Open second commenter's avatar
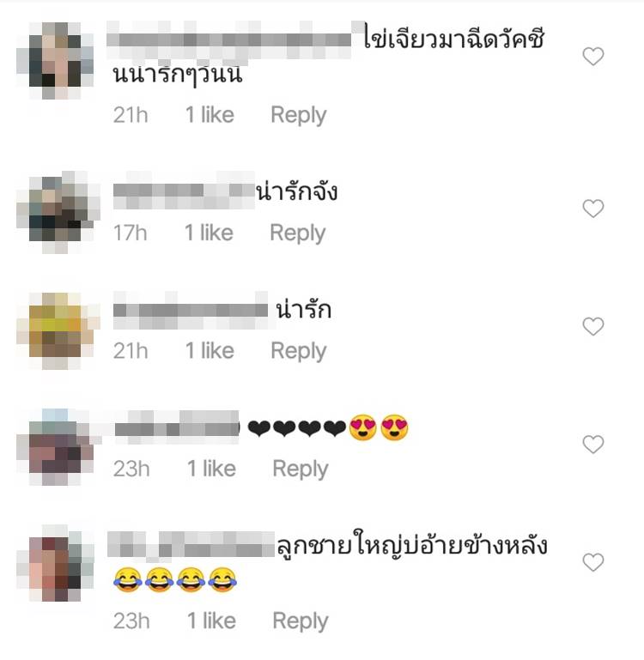Screen dimensions: 644x660 click(x=58, y=212)
